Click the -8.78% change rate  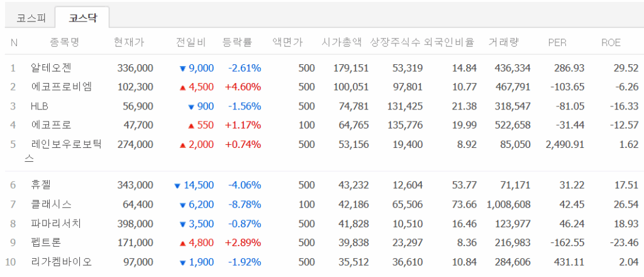(x=245, y=204)
